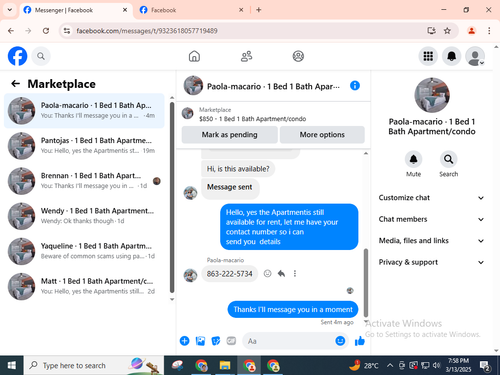Click the 'Thanks I'll message you' bubble

tap(293, 310)
